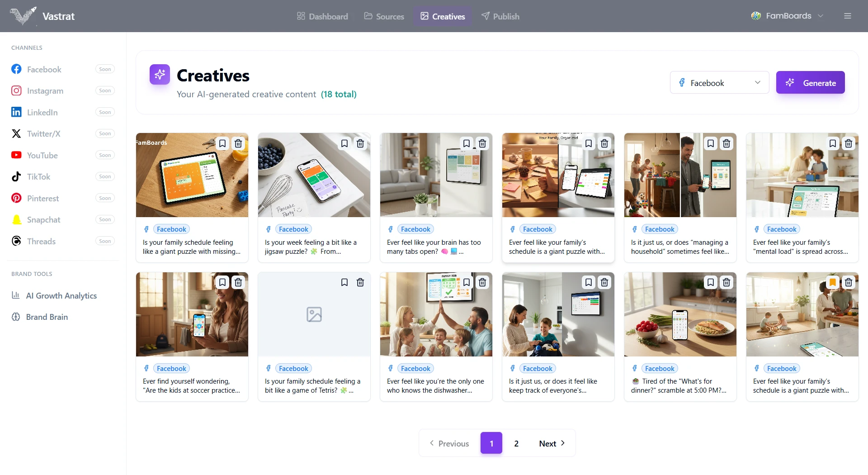Delete the blueberries and whisk creative
This screenshot has width=868, height=475.
point(360,143)
